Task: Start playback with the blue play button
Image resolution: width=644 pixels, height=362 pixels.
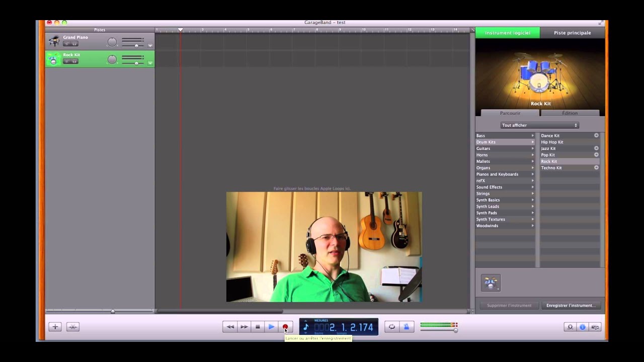Action: coord(271,327)
